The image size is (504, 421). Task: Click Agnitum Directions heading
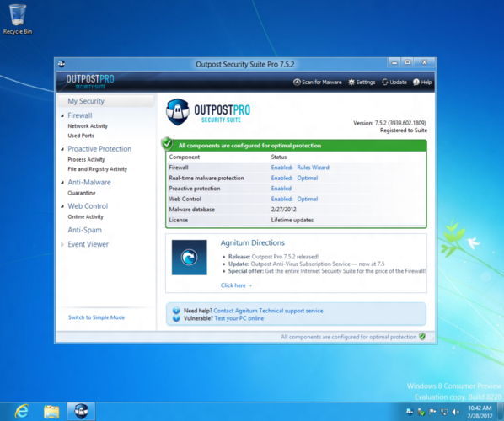(253, 242)
